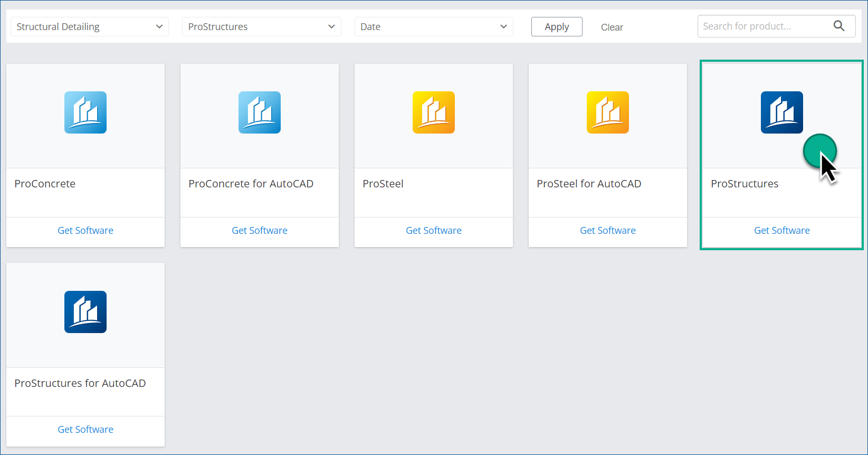Click the ProSteel for AutoCAD icon

click(x=608, y=112)
